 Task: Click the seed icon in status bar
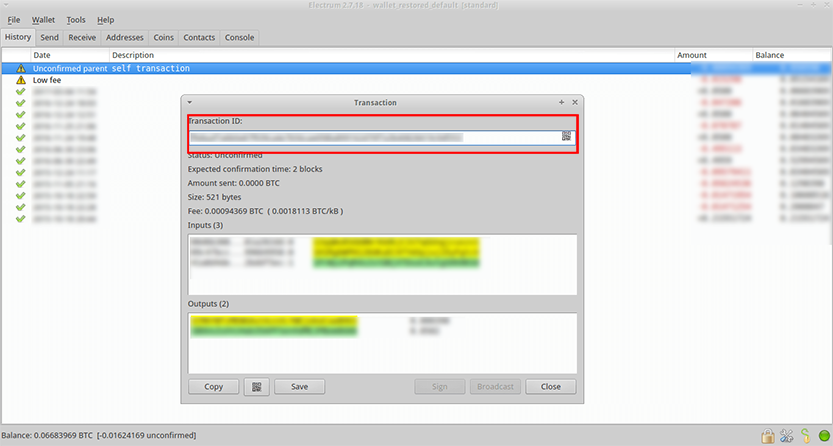[x=805, y=436]
